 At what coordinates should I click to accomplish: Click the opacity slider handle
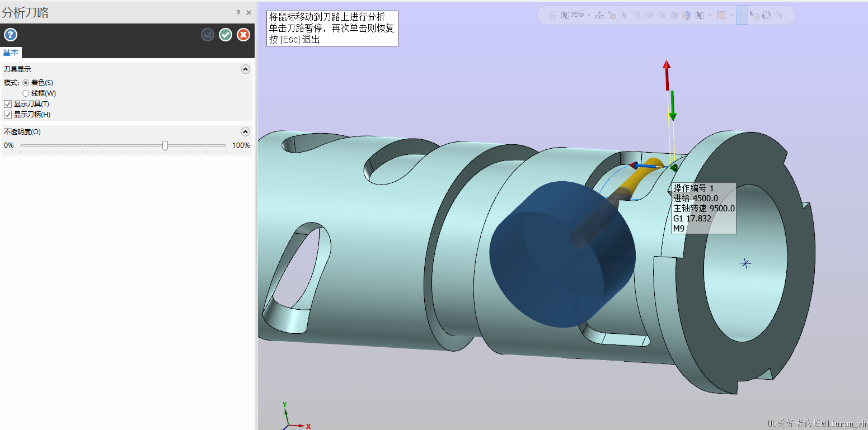pyautogui.click(x=165, y=145)
